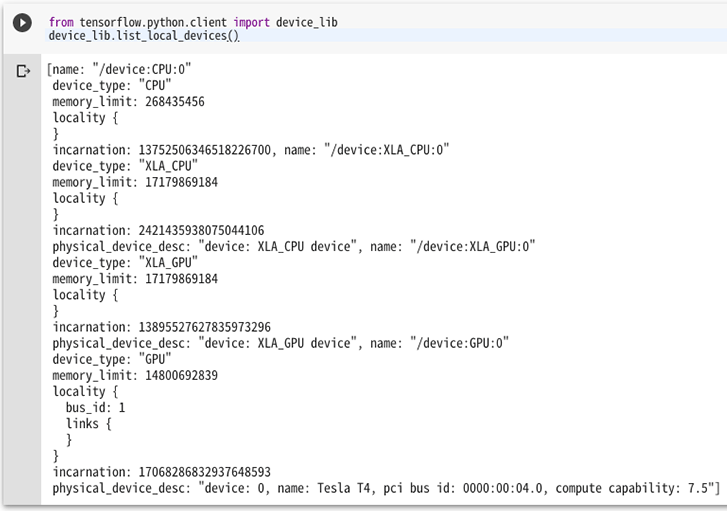Click the text 'device_type: "GPU"'
This screenshot has width=727, height=511.
[112, 359]
